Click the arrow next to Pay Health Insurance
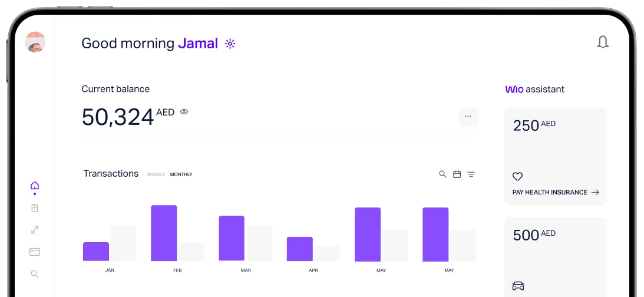Screen dimensions: 644x297 point(595,192)
